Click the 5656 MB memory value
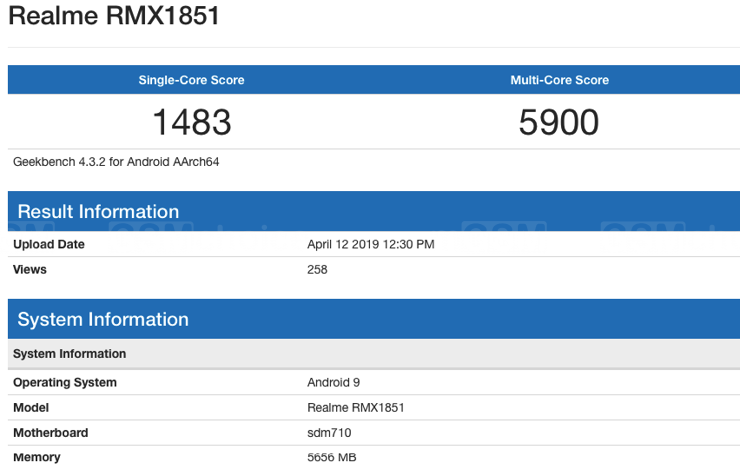The height and width of the screenshot is (476, 740). tap(332, 458)
